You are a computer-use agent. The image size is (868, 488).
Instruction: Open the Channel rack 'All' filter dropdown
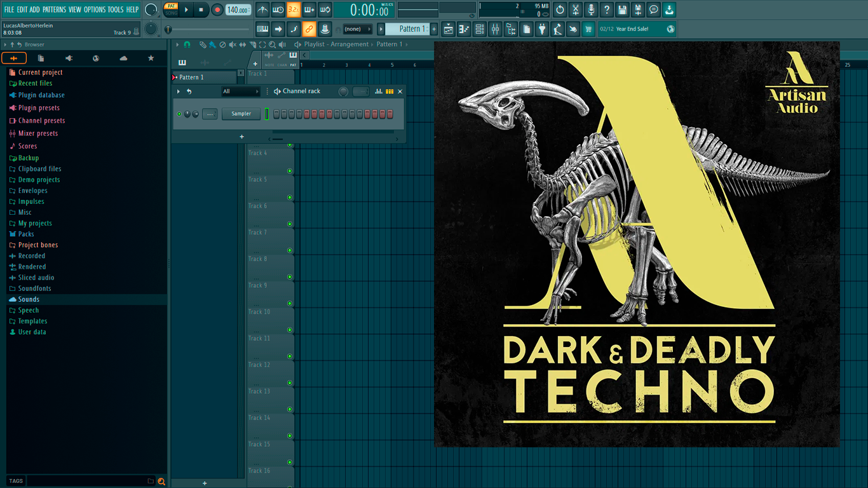point(240,91)
